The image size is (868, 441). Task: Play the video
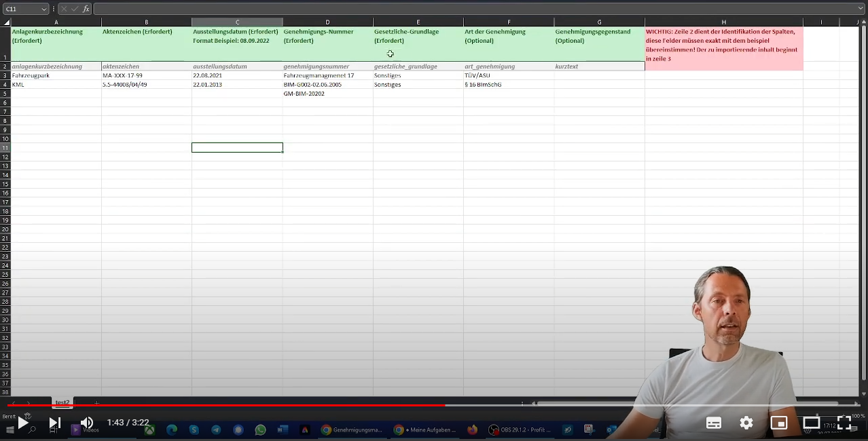[22, 423]
